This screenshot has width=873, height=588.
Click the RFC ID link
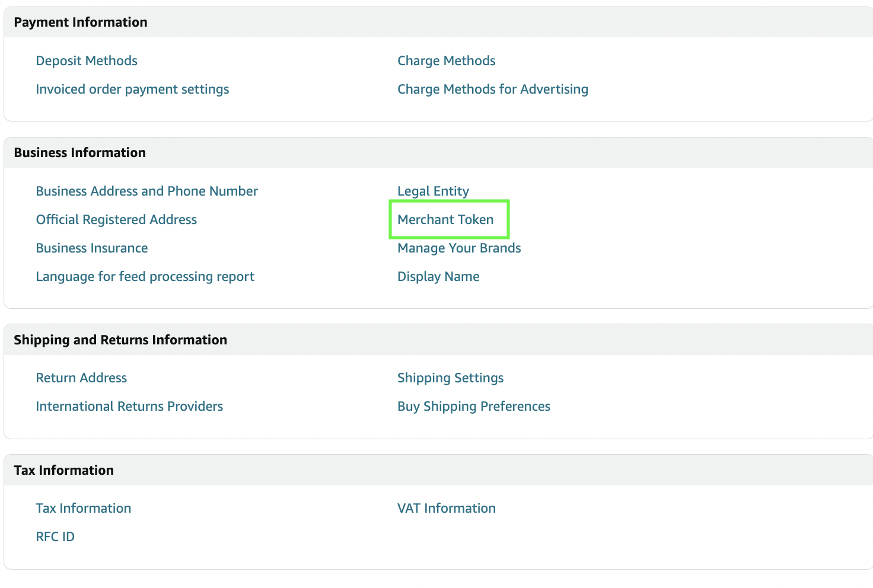[55, 536]
